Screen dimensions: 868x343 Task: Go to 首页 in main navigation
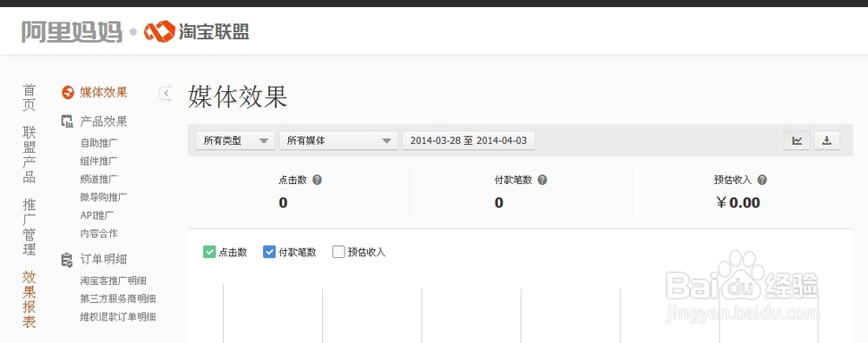[30, 97]
